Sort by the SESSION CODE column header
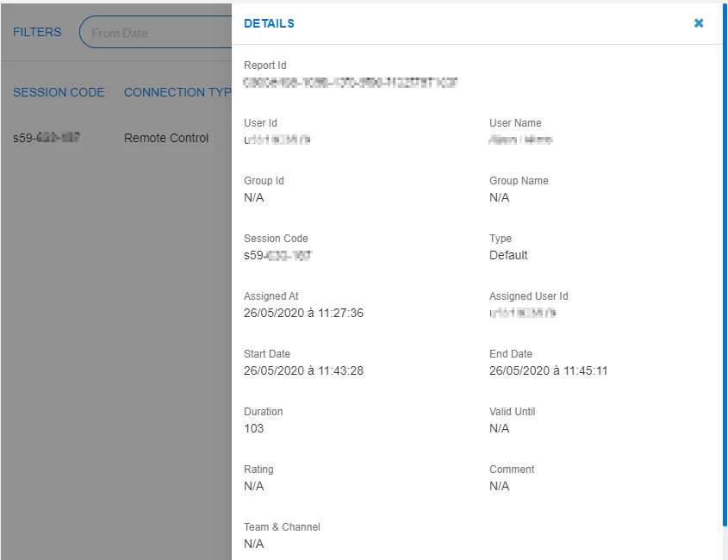728x560 pixels. click(x=59, y=92)
